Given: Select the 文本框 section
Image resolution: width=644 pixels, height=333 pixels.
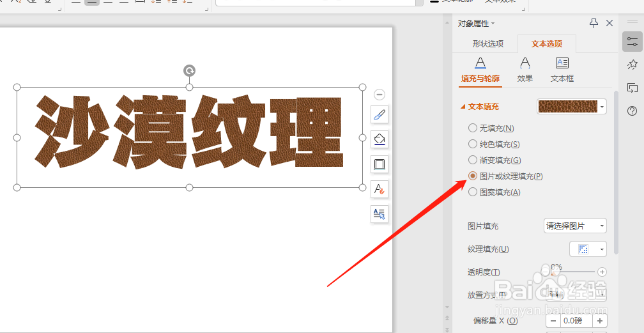Looking at the screenshot, I should click(x=562, y=70).
